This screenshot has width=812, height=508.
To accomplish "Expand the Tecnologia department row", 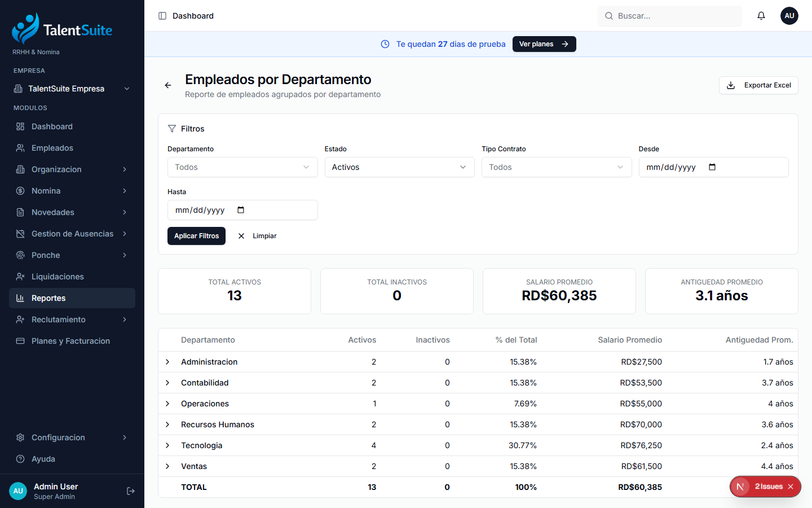I will [x=167, y=445].
